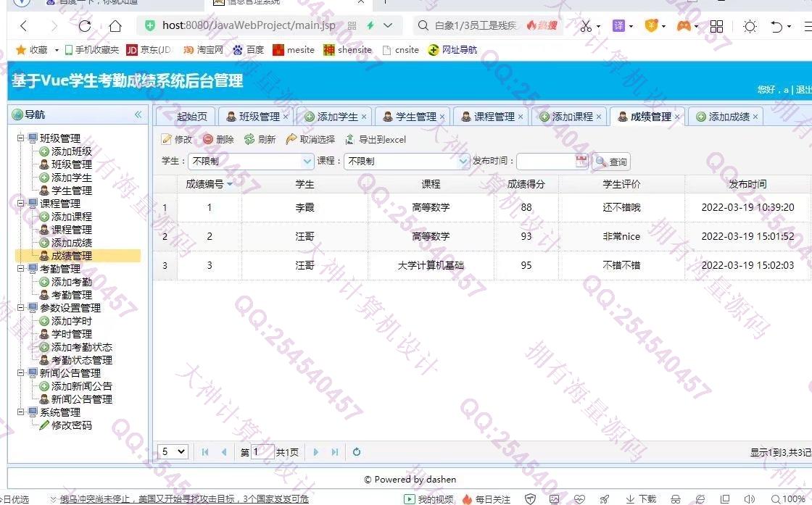Select the highlighted 成绩管理 tree item

(x=78, y=256)
